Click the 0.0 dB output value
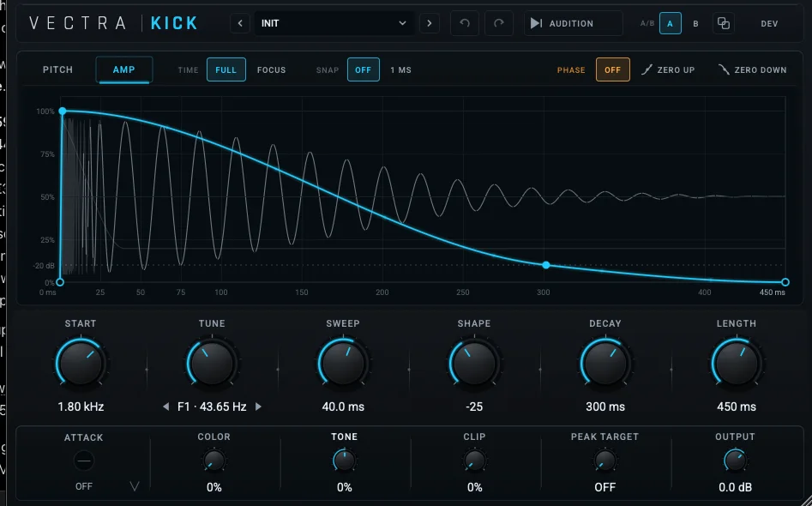The image size is (812, 506). click(735, 487)
